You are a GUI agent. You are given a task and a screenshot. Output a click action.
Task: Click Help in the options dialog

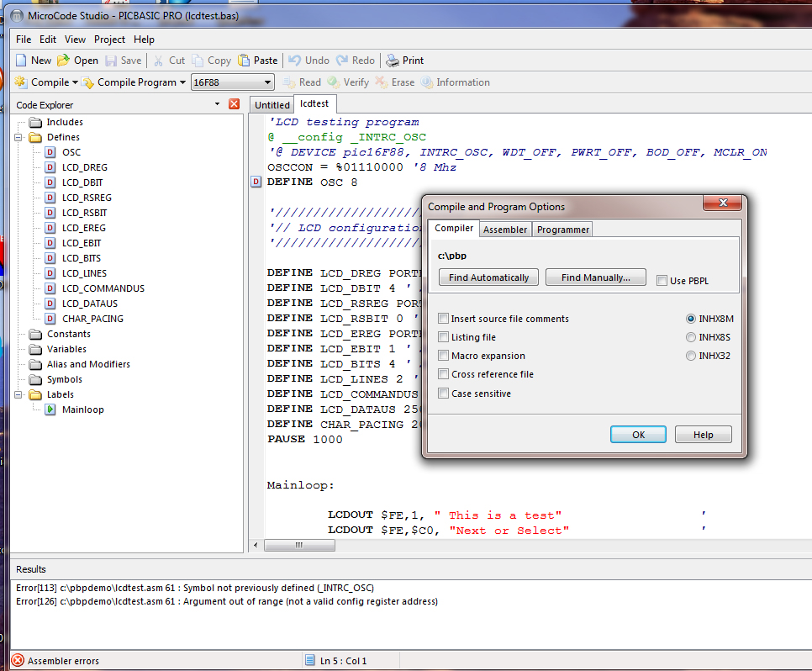point(703,434)
